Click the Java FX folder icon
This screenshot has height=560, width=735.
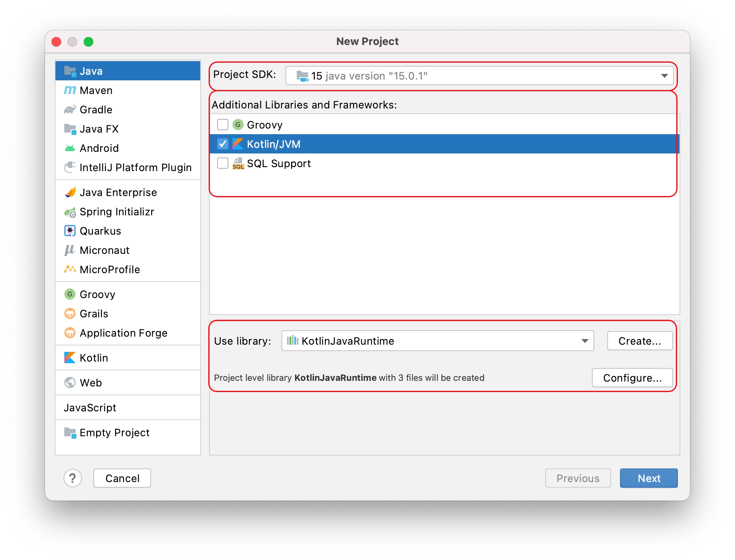pos(70,129)
